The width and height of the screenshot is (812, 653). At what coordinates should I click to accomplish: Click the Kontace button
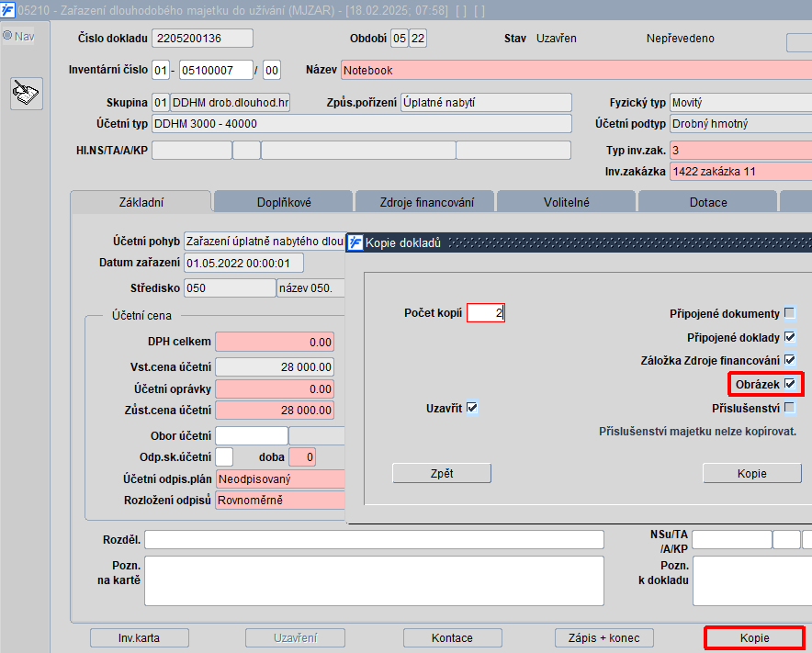[452, 638]
